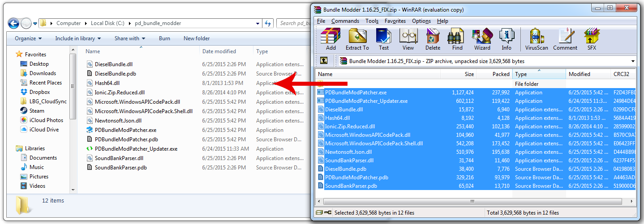Open the Organize dropdown in Explorer
This screenshot has height=224, width=644.
click(x=28, y=38)
